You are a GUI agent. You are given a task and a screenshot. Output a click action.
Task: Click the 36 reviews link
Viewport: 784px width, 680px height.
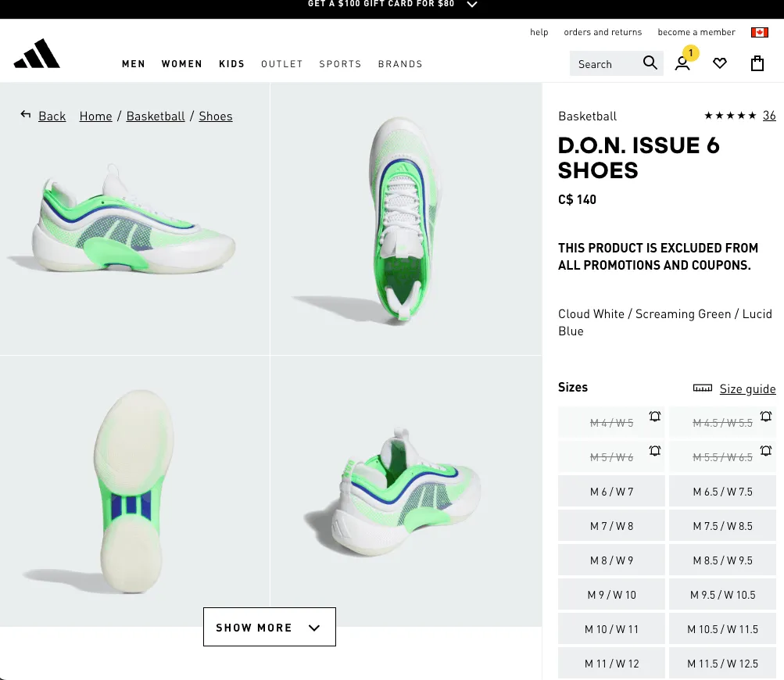(769, 115)
